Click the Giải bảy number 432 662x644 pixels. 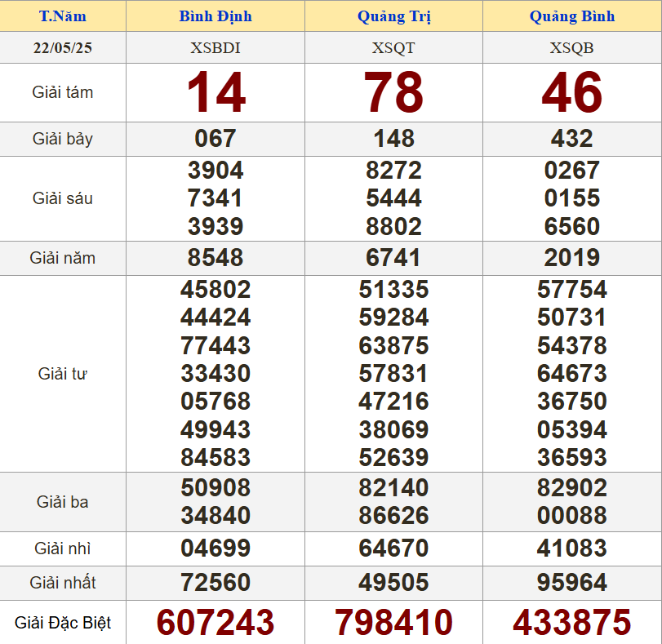pyautogui.click(x=571, y=139)
